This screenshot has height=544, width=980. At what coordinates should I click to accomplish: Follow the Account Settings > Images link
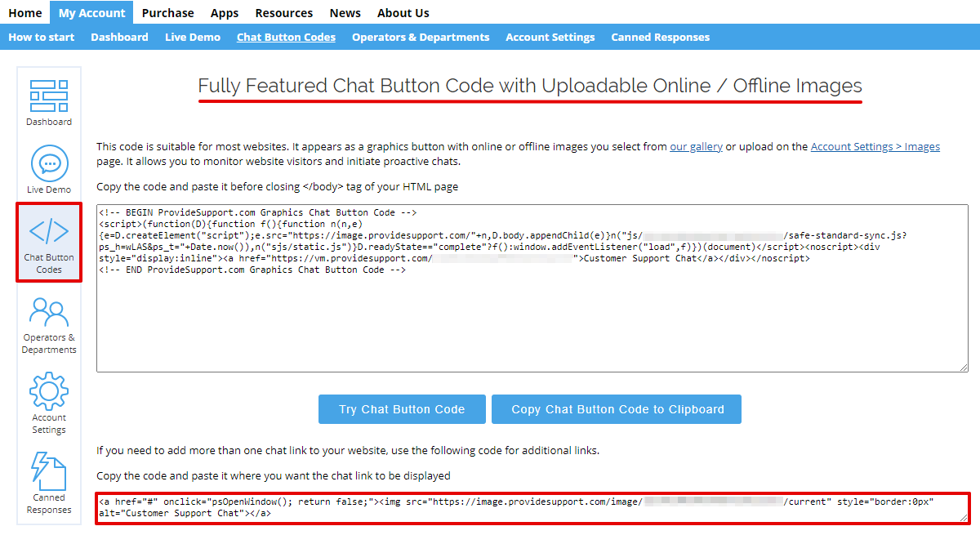pos(875,146)
